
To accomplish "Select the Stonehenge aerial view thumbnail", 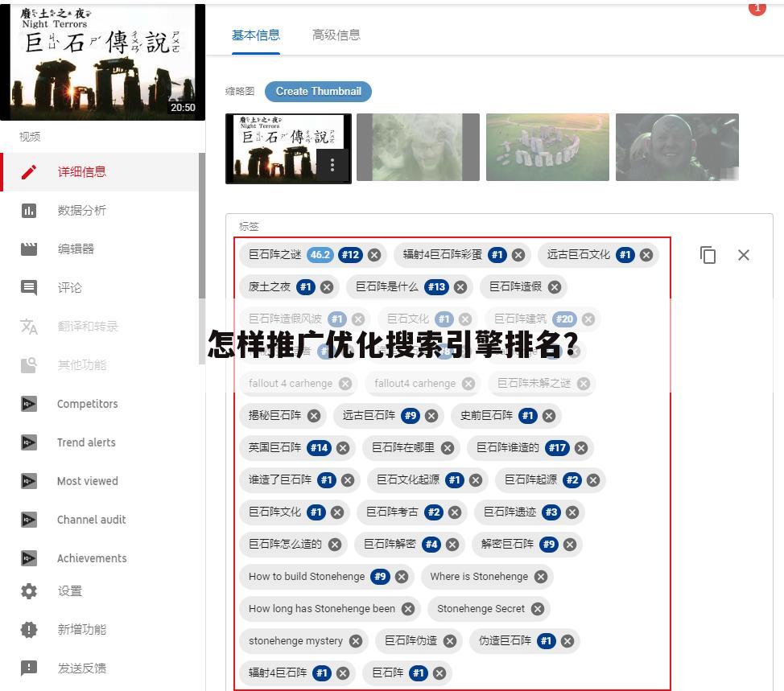I will 547,147.
